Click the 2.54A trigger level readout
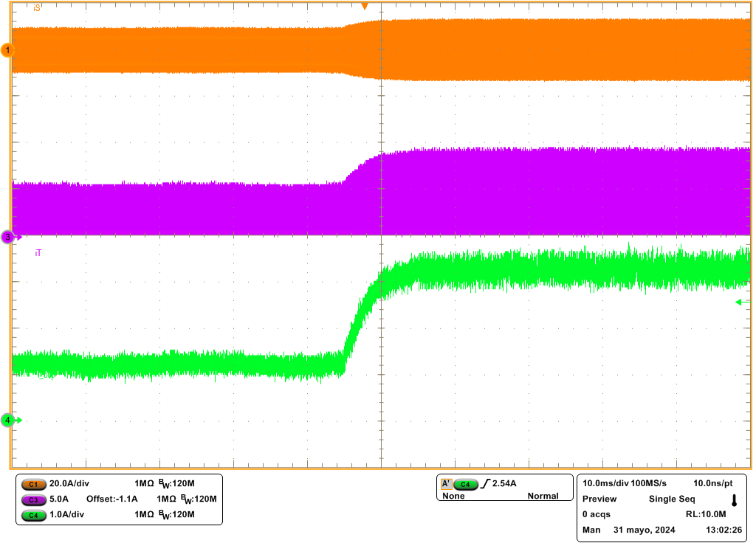The width and height of the screenshot is (756, 543). 504,484
